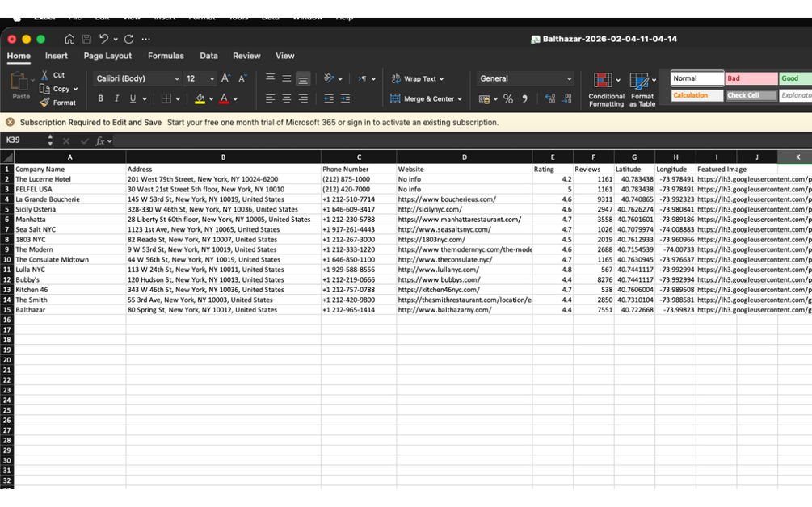The width and height of the screenshot is (812, 507).
Task: Apply yellow fill color
Action: 200,98
